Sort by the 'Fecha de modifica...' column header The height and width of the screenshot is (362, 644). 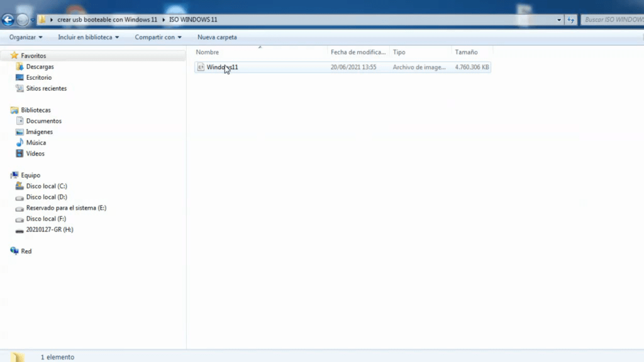(x=358, y=52)
